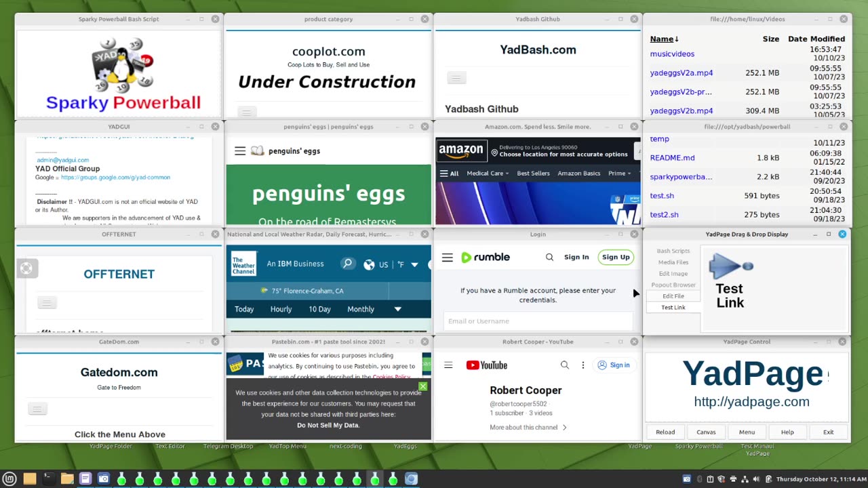This screenshot has width=868, height=488.
Task: Open YouTube three-dot settings menu
Action: coord(583,365)
